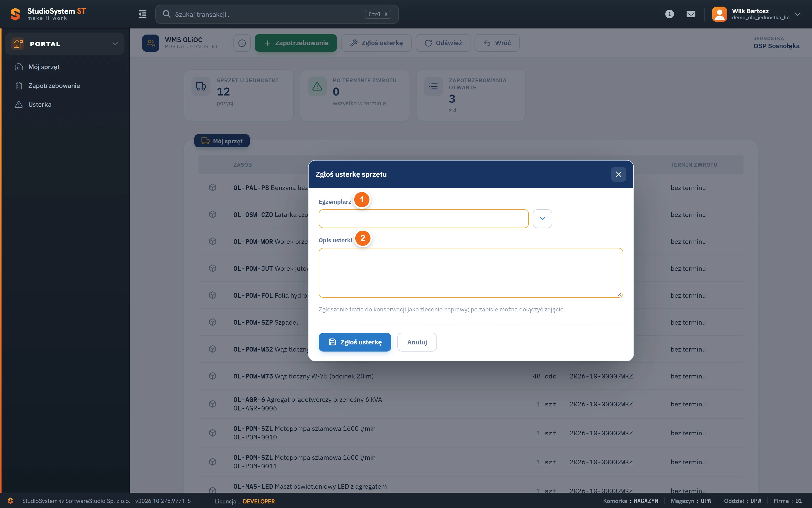Click the warning icon on Po terminie zwrotu card

coord(317,86)
